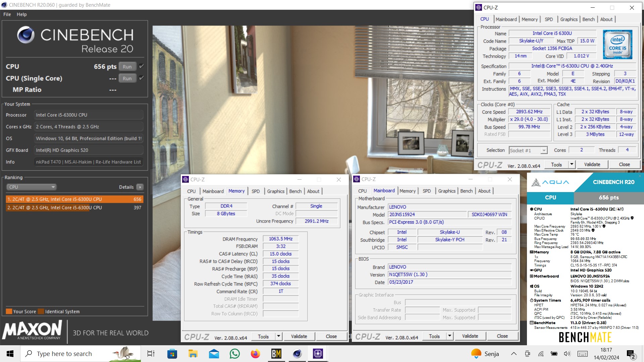Click Tools button in CPU-Z CPU window
This screenshot has height=362, width=644.
(x=556, y=165)
